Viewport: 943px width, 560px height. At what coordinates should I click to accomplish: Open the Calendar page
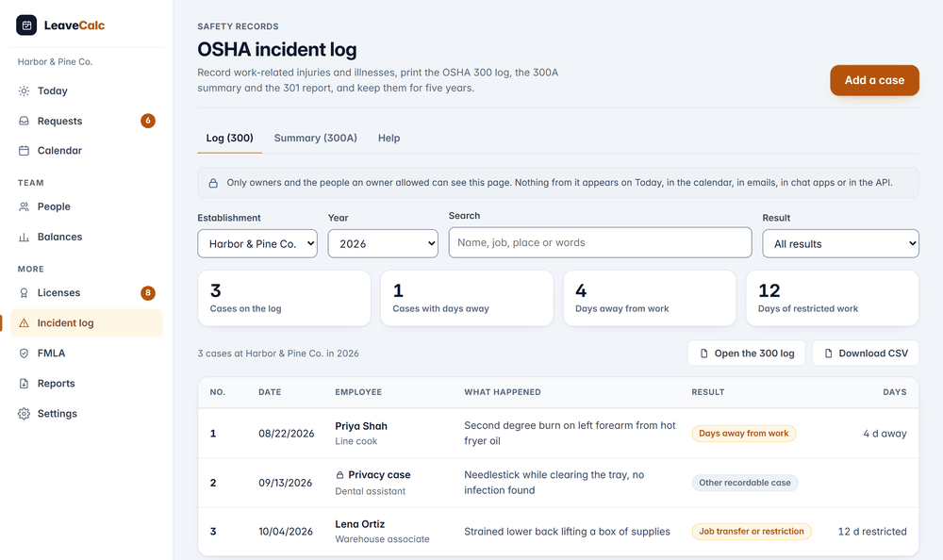87,151
